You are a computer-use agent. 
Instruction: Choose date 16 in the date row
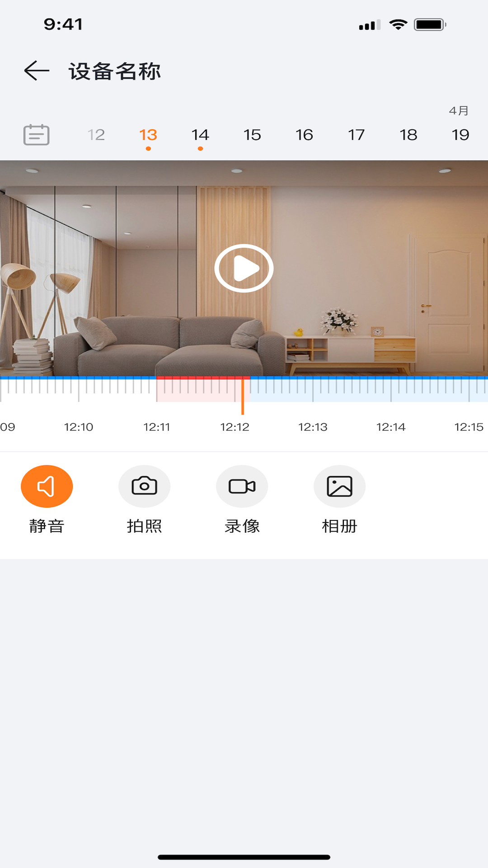pos(304,135)
